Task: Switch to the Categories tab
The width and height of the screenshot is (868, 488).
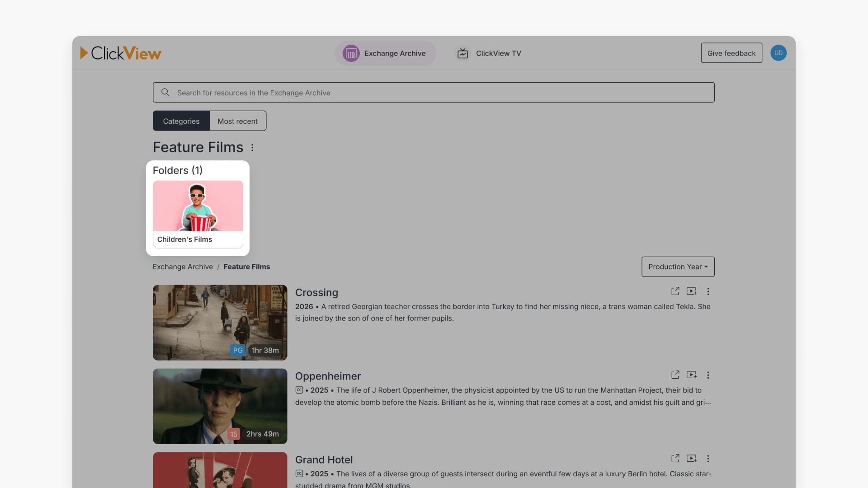Action: tap(181, 121)
